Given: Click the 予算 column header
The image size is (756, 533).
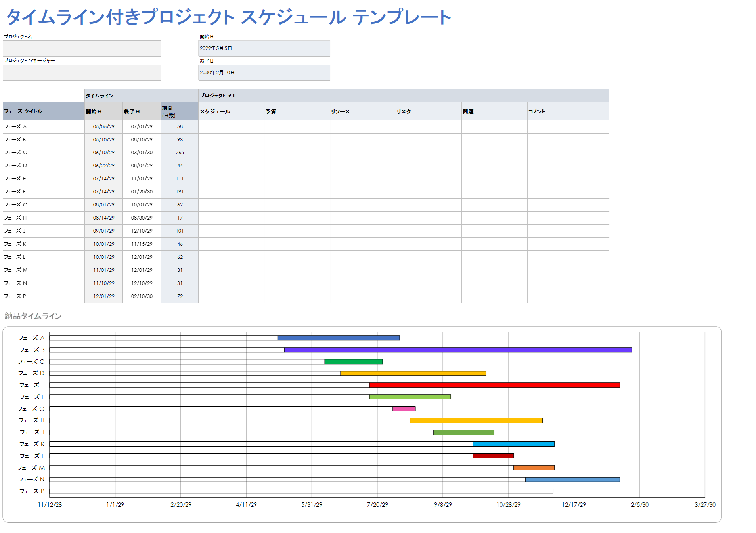Looking at the screenshot, I should pos(297,111).
